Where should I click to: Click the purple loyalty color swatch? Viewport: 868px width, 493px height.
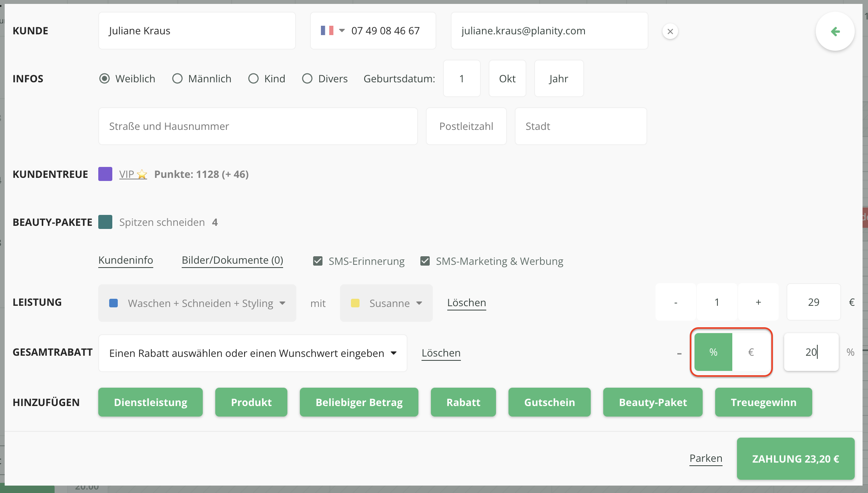105,174
